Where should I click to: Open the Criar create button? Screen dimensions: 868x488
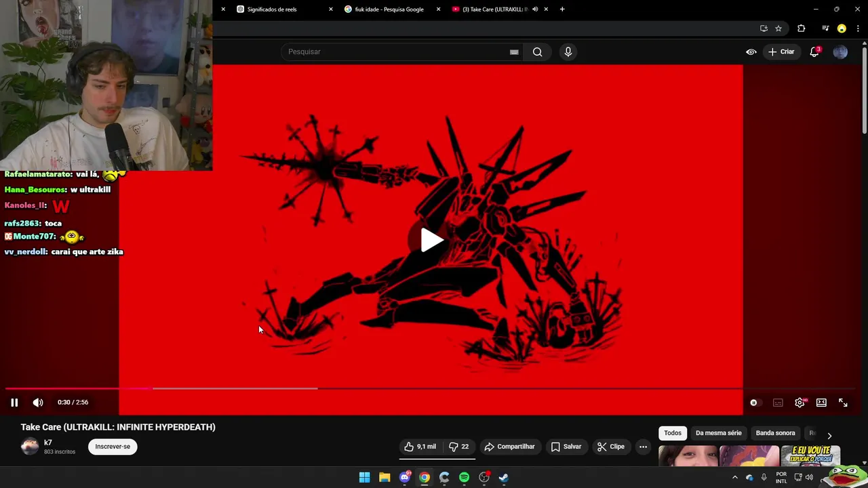coord(781,52)
